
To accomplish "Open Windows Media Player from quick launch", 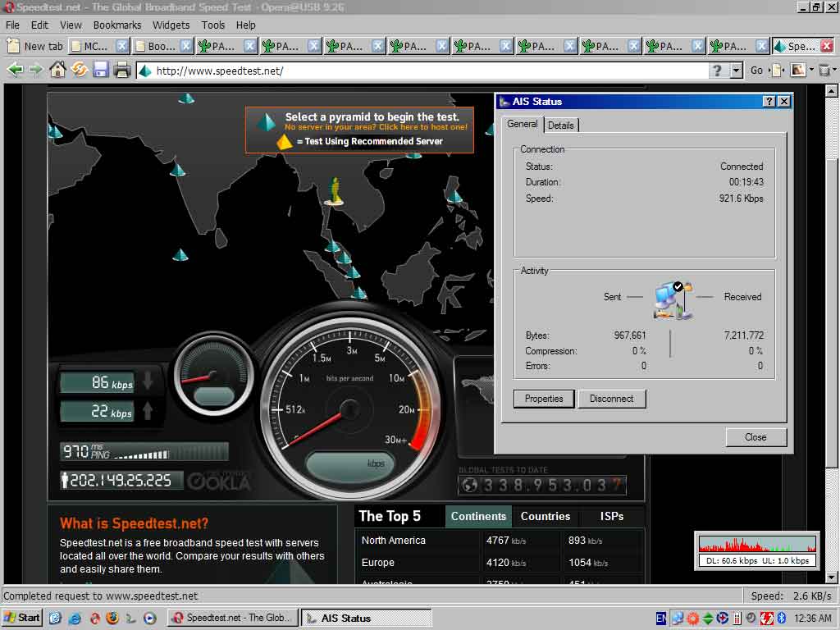I will (150, 618).
